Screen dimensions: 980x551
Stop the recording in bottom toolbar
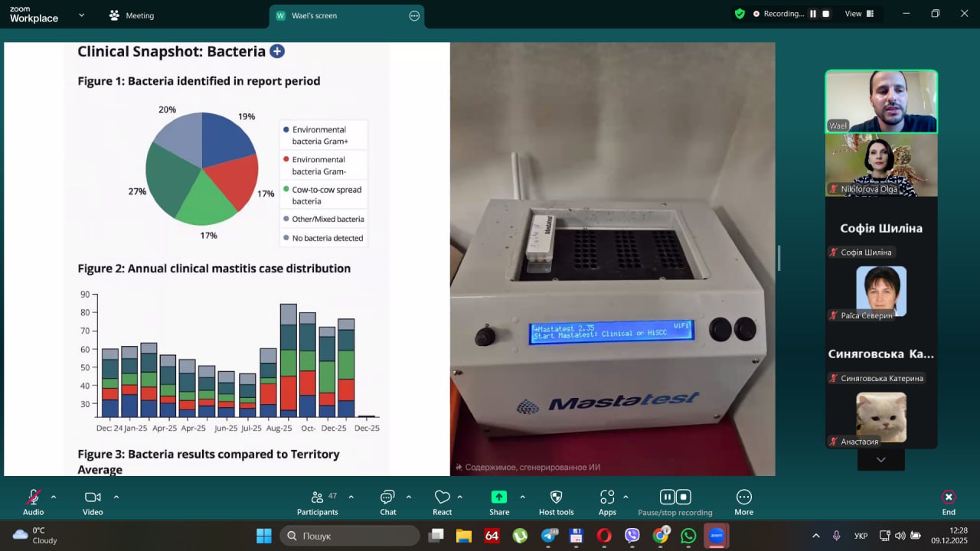coord(684,497)
